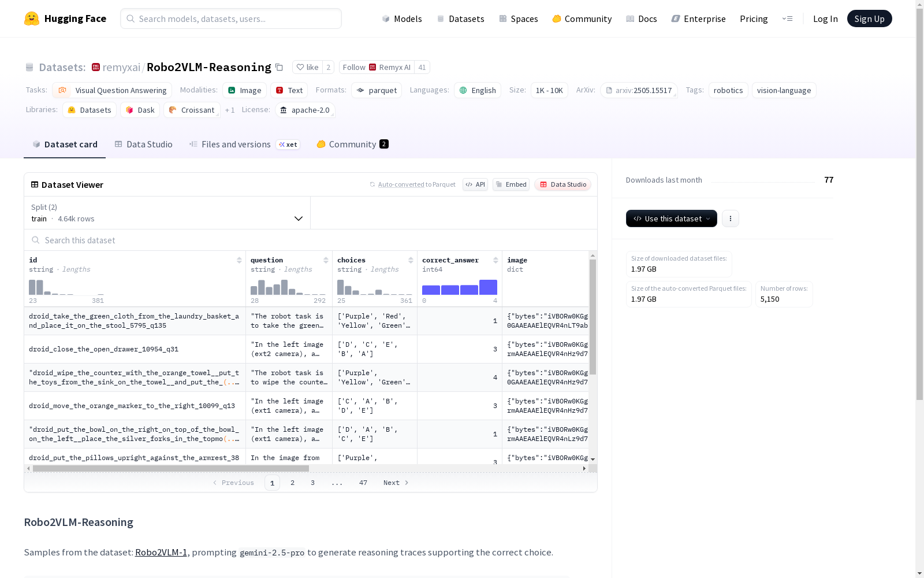Go to Models in the top navigation
Screen dimensions: 924x578
(402, 18)
